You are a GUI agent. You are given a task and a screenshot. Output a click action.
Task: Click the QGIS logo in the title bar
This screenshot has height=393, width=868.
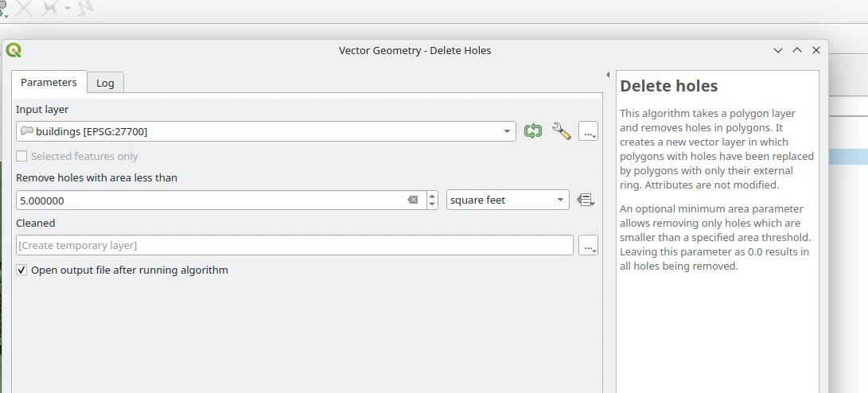click(14, 50)
